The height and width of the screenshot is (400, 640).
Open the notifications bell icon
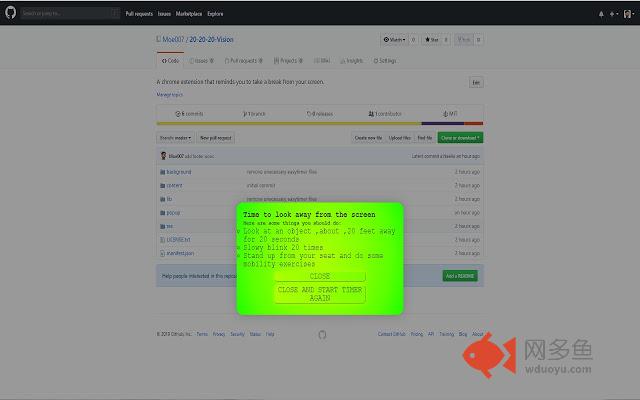click(601, 14)
